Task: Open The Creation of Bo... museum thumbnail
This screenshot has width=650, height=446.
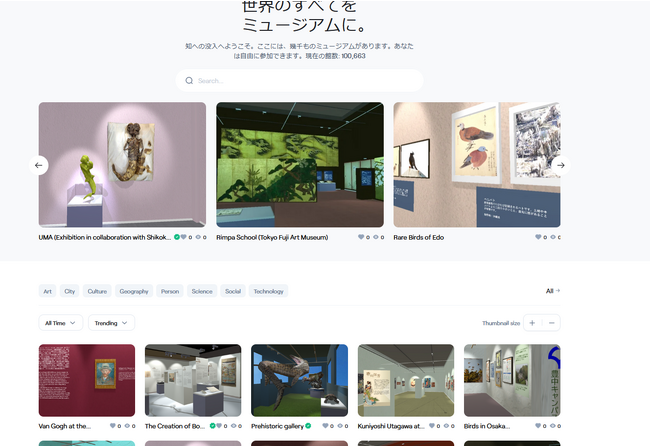Action: (193, 380)
